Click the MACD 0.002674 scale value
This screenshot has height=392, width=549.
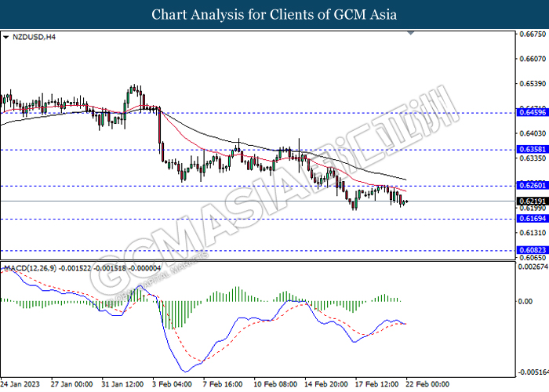coord(533,267)
